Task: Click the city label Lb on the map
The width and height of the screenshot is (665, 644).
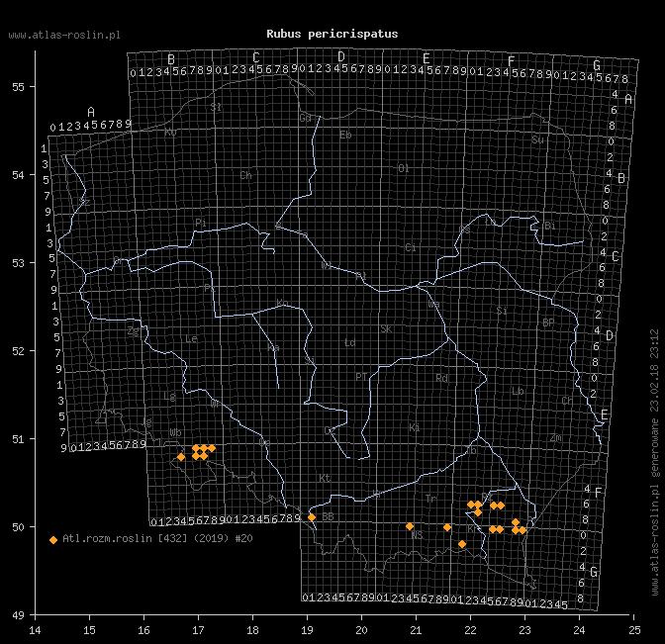Action: coord(518,392)
